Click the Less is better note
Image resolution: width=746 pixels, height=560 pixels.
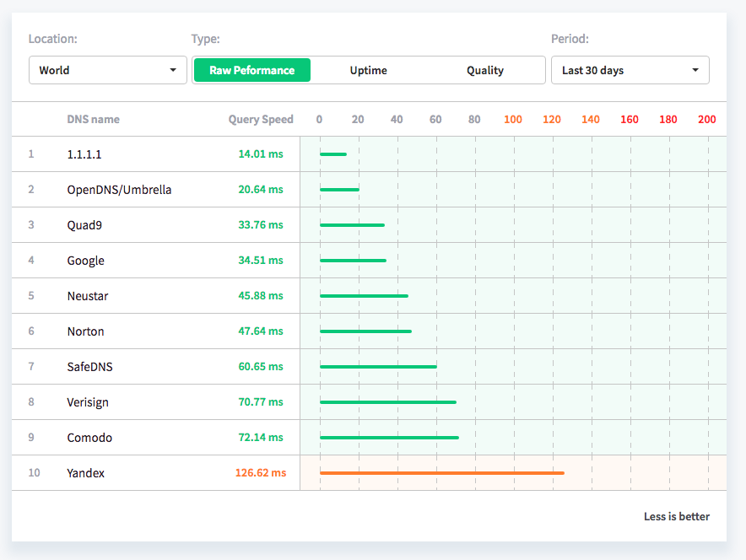[677, 516]
